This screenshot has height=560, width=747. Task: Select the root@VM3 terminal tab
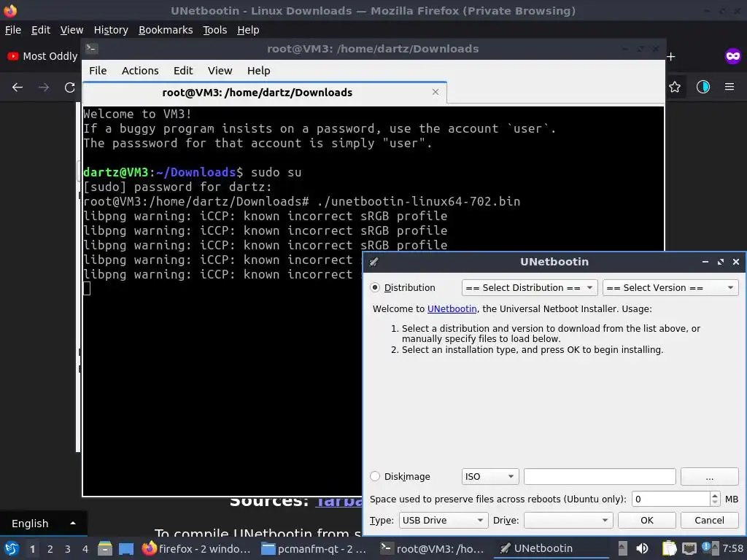coord(264,93)
